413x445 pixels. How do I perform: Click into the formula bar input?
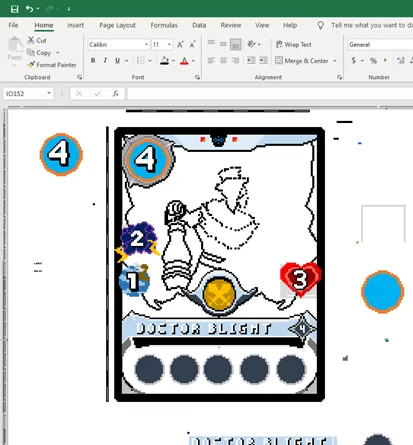point(270,94)
